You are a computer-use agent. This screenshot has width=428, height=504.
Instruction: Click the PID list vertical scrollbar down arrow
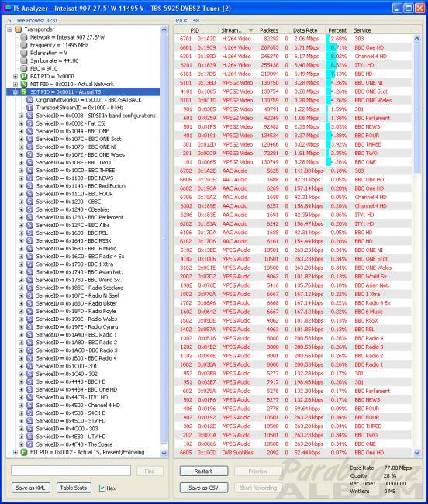coord(417,453)
